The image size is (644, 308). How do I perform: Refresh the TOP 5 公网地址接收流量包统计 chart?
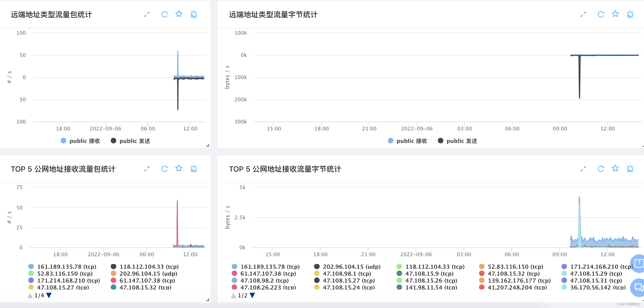[x=164, y=169]
